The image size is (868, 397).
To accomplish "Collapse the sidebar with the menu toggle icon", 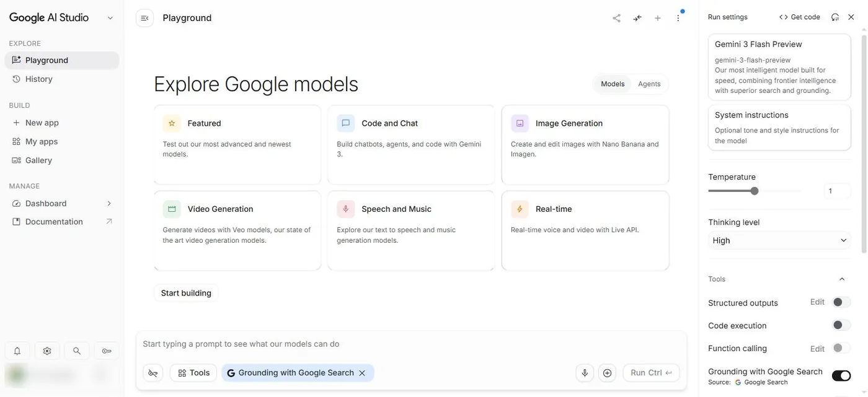I will (144, 18).
